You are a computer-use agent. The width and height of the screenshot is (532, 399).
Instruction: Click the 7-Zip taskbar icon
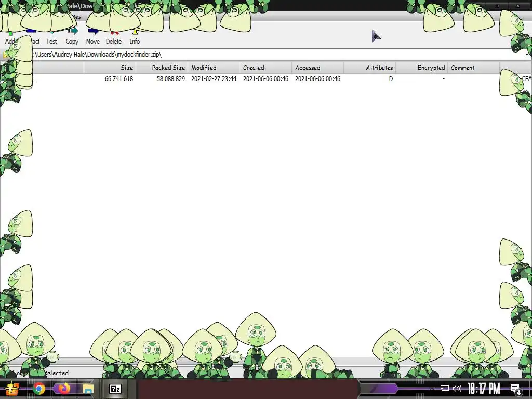click(x=115, y=389)
